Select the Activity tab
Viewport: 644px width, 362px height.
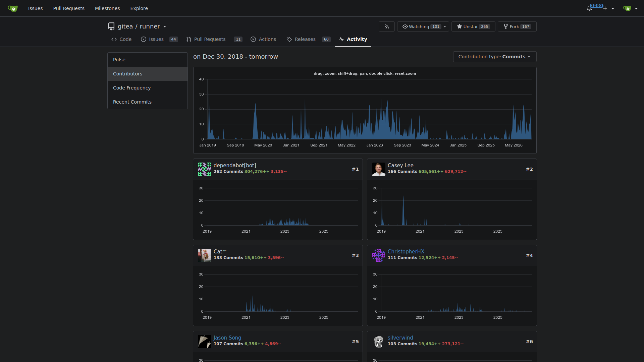(x=353, y=39)
